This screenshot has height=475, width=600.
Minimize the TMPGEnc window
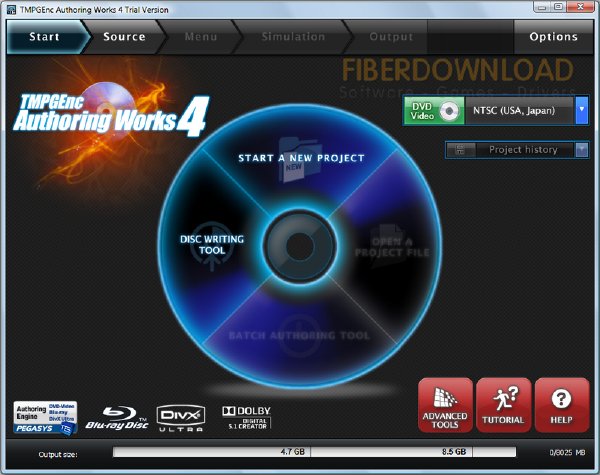[x=540, y=7]
